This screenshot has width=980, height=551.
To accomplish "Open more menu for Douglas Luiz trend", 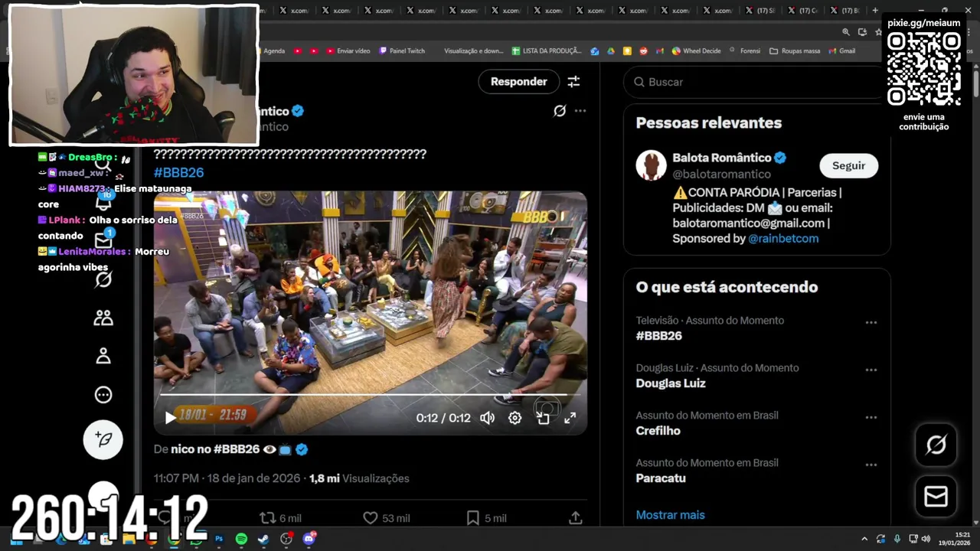I will coord(871,370).
